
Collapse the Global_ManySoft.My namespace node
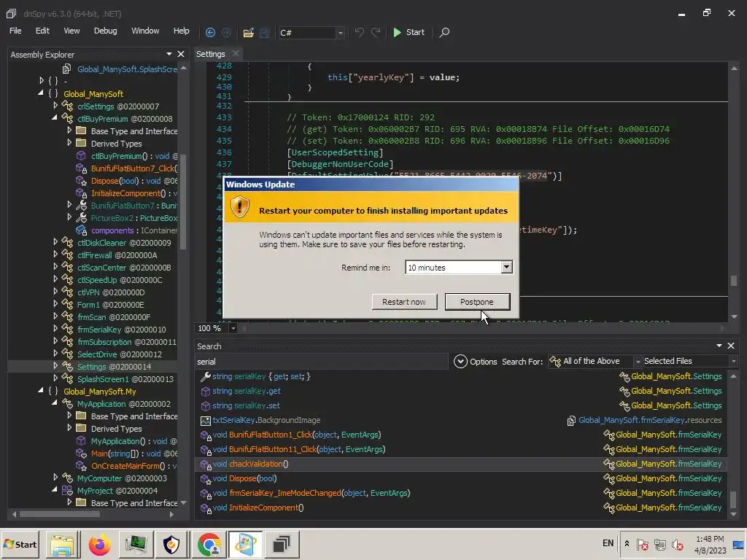(41, 391)
